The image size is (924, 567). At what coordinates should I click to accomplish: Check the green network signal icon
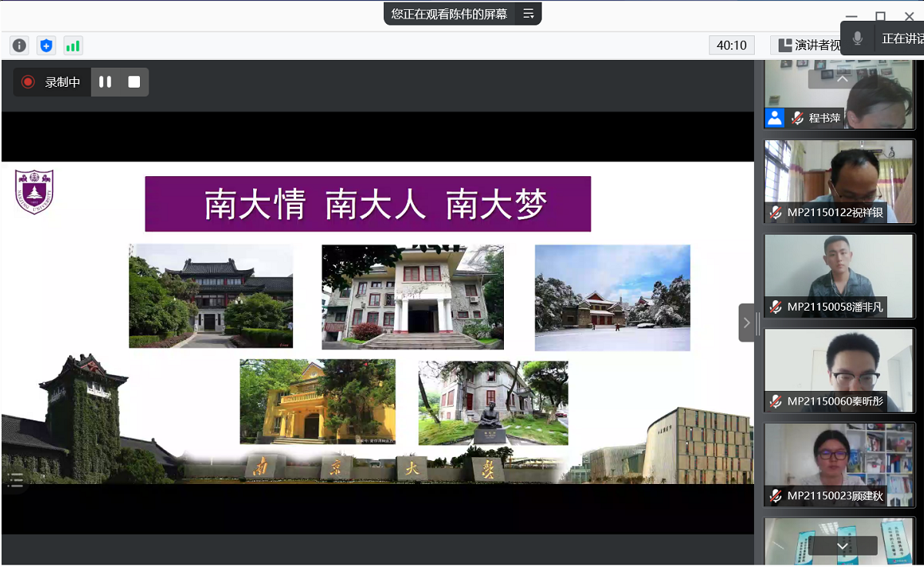[73, 45]
